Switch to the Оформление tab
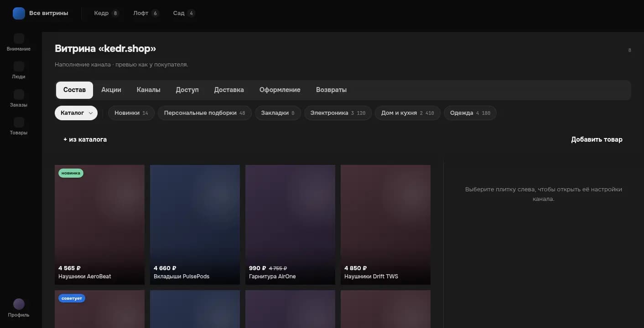This screenshot has height=328, width=644. tap(280, 90)
